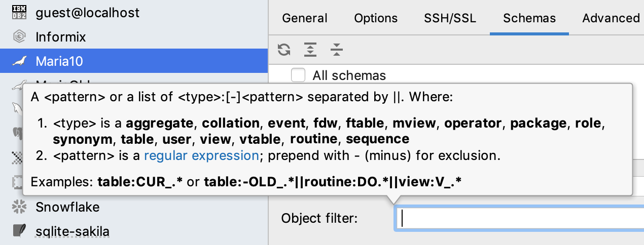The height and width of the screenshot is (245, 644).
Task: Switch to the General tab
Action: (x=305, y=18)
